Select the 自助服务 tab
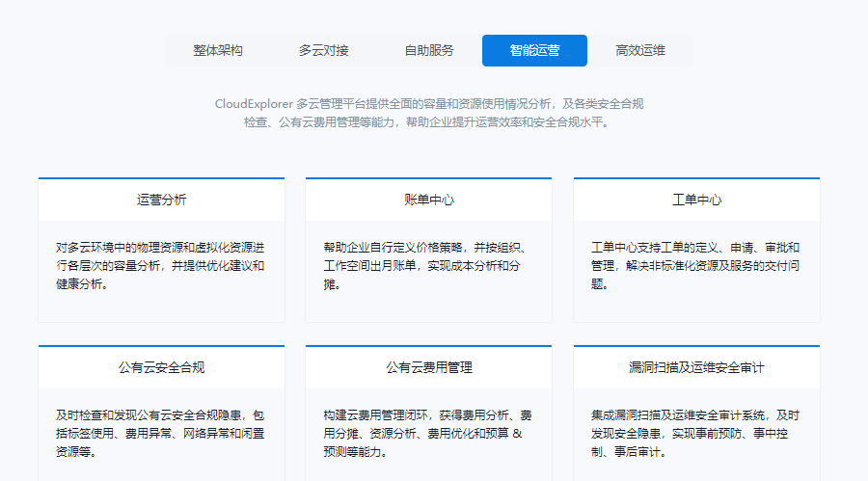The width and height of the screenshot is (868, 481). pyautogui.click(x=429, y=50)
